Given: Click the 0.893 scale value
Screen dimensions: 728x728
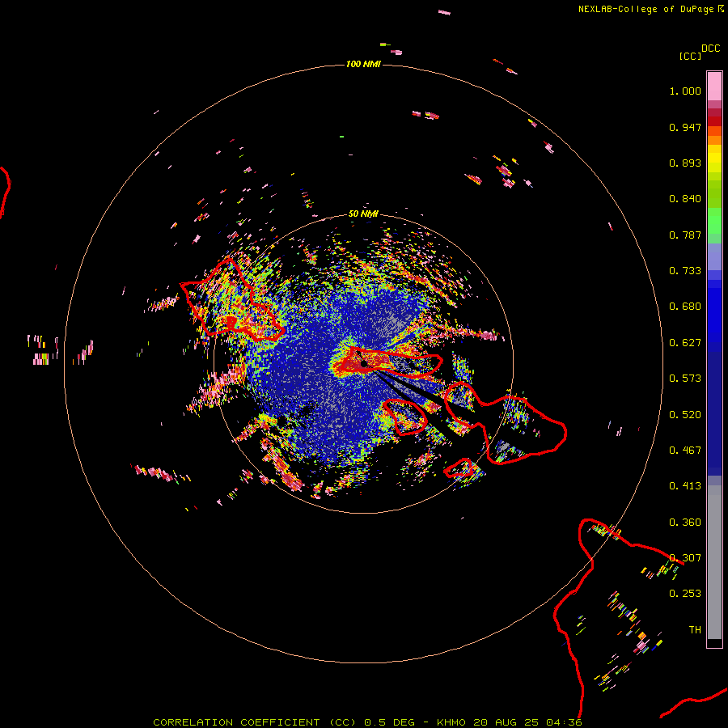Looking at the screenshot, I should [x=685, y=163].
